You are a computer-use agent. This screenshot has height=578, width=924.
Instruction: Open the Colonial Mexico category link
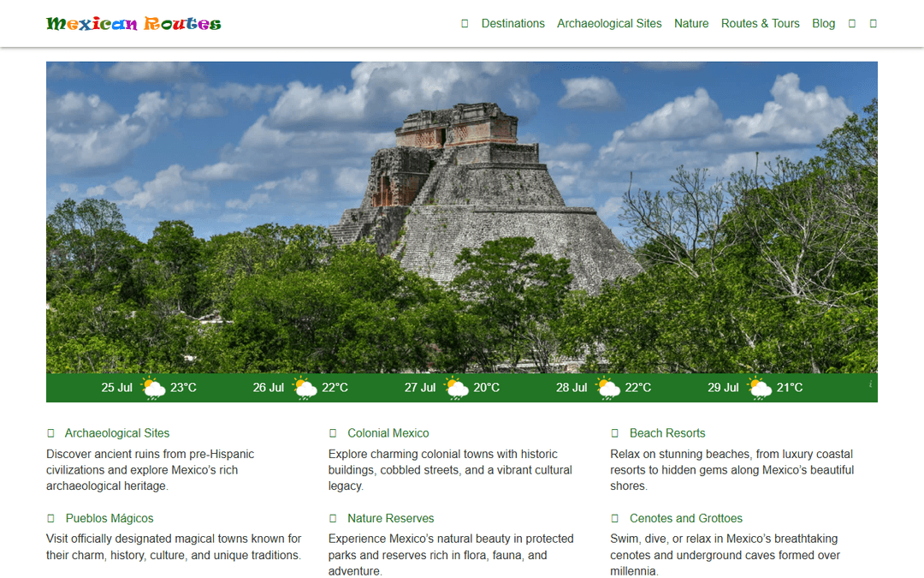point(388,433)
